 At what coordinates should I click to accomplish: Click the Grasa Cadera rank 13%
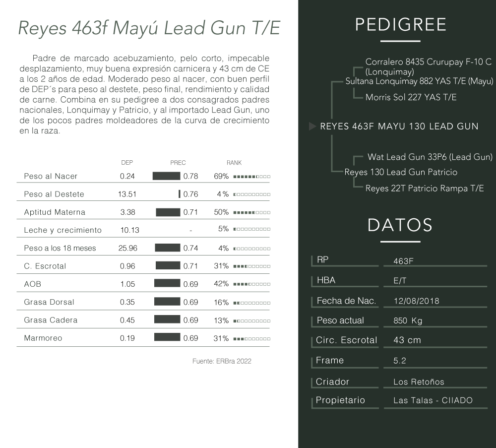point(221,320)
